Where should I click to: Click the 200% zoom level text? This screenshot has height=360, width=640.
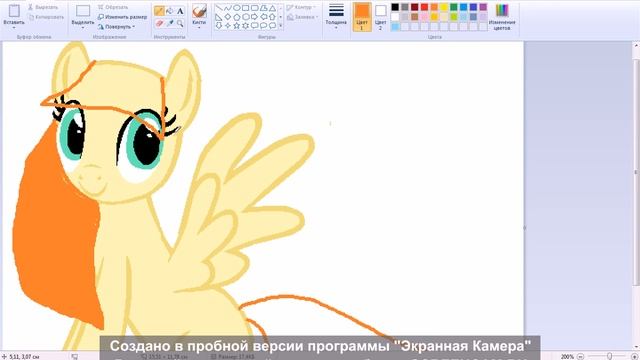point(567,357)
